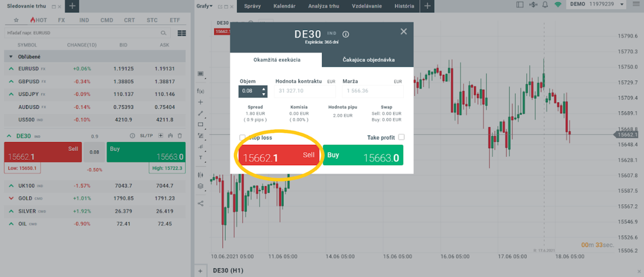Filter market watch by CMD category
Screen dimensions: 644x277
106,21
